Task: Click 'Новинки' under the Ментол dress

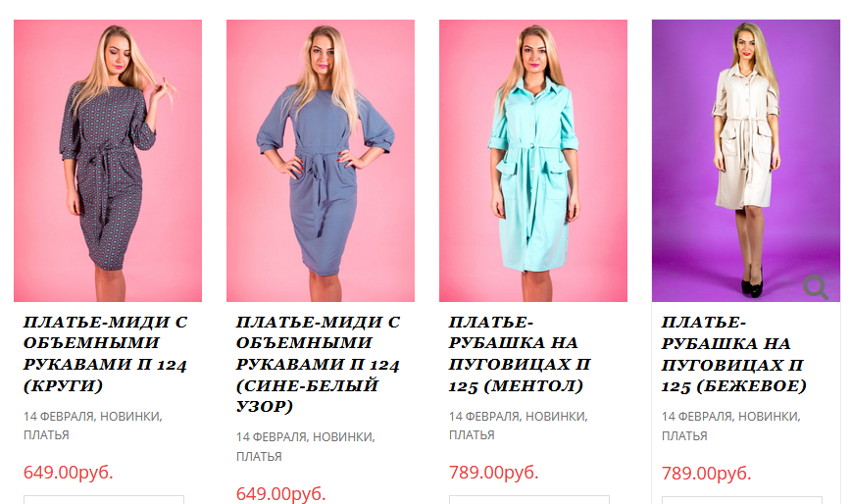Action: (x=555, y=416)
